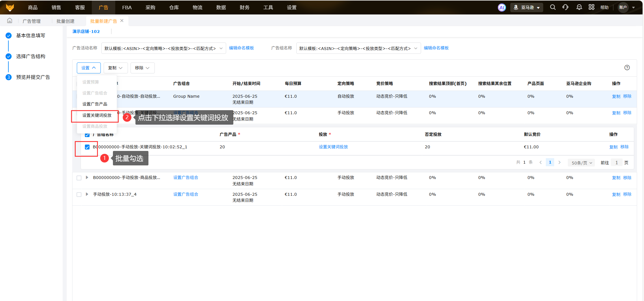Close the 批量新建广告 tab

(x=122, y=21)
